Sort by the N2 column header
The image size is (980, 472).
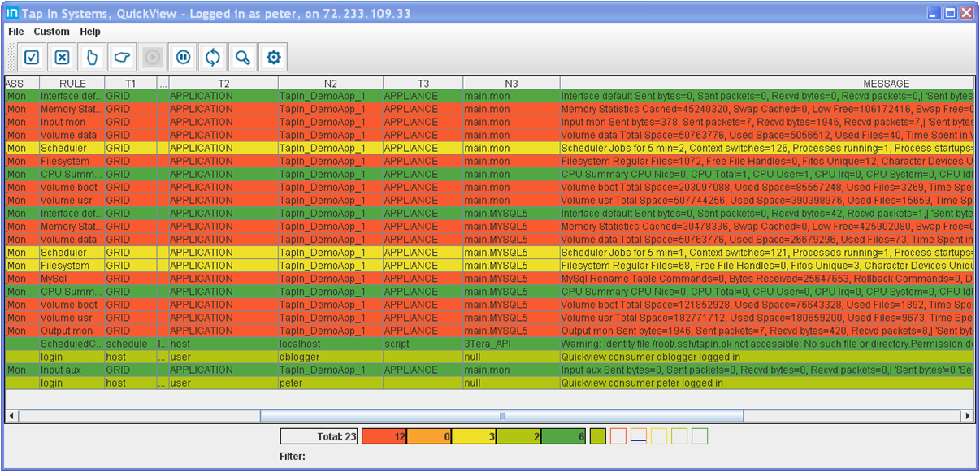click(331, 84)
